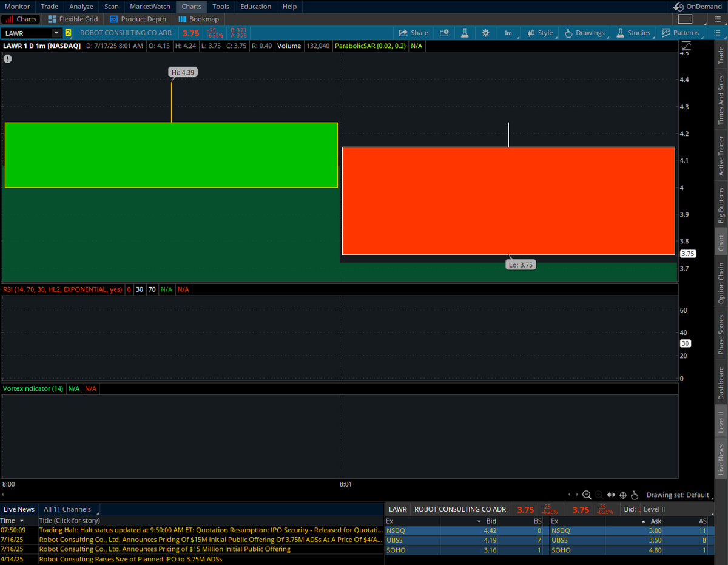
Task: Open the Monitor main tab
Action: coord(17,7)
